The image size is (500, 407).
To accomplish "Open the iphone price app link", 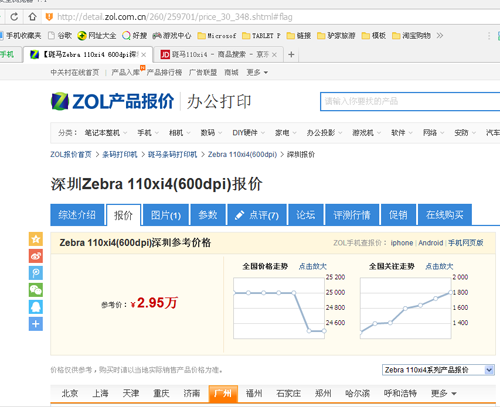I will coord(402,243).
